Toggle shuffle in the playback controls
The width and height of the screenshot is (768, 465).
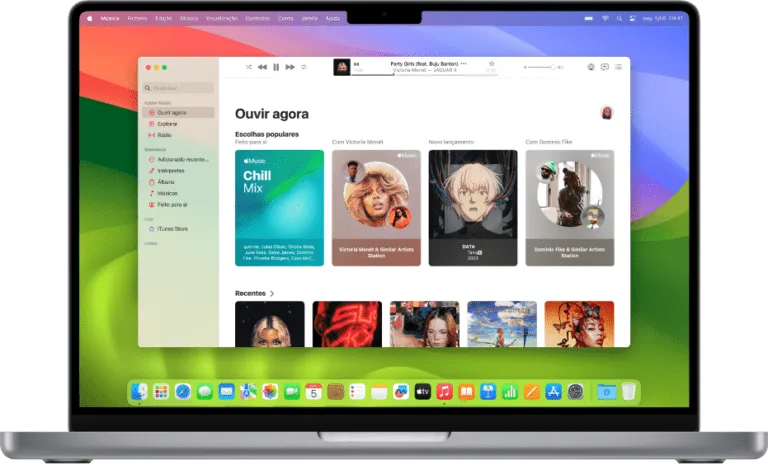coord(248,67)
